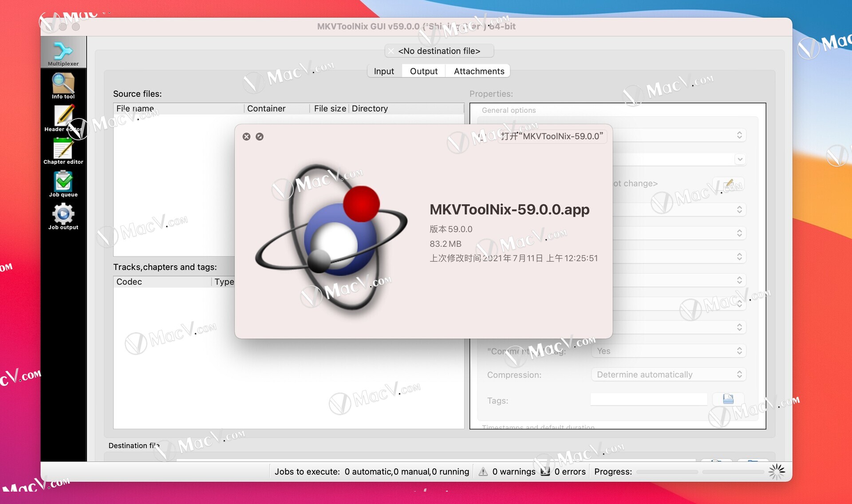This screenshot has height=504, width=852.
Task: Click the 'Progress:' status label
Action: 613,472
